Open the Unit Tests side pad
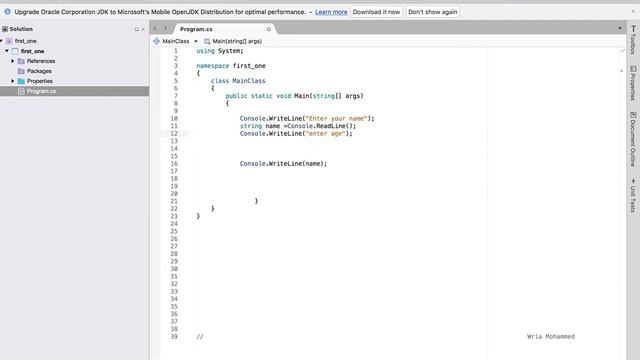640x360 pixels. (x=633, y=196)
